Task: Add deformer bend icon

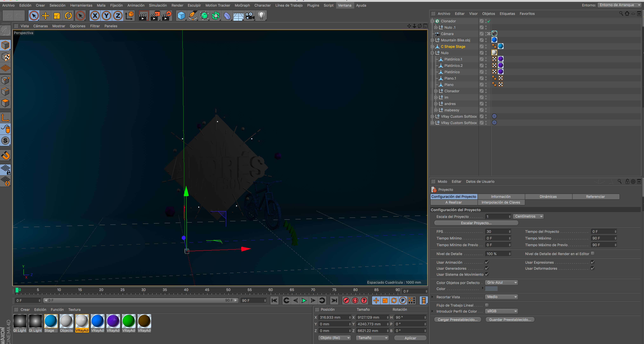Action: click(x=227, y=16)
